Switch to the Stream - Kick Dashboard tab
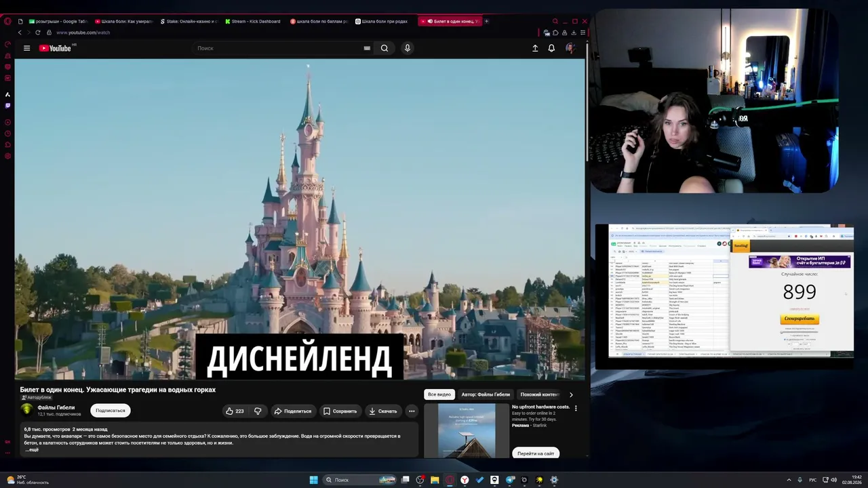Screen dimensions: 868x488 (254, 21)
